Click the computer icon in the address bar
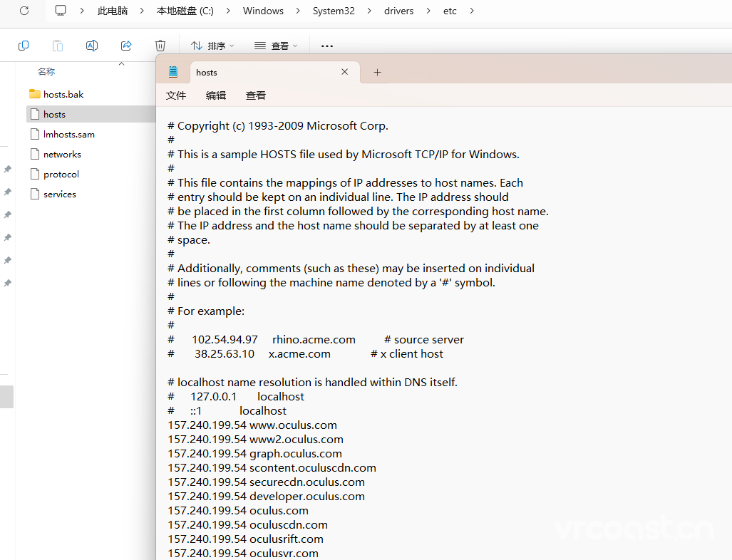The width and height of the screenshot is (732, 560). [x=61, y=10]
